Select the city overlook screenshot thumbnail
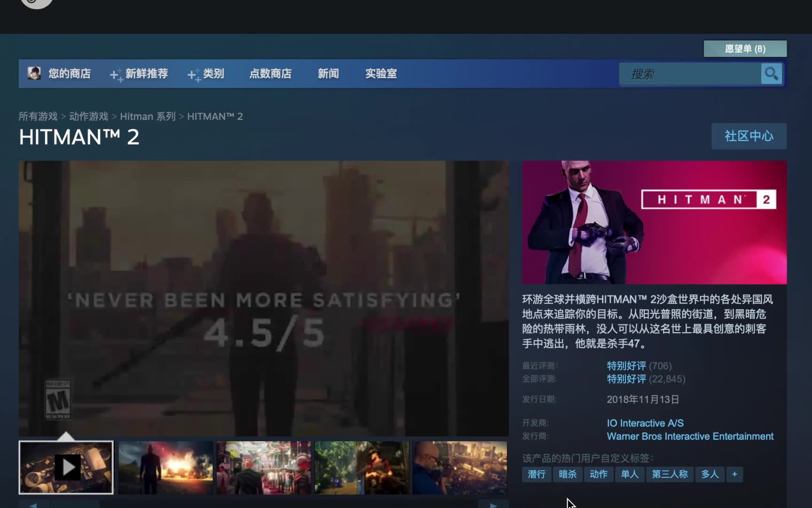Screen dimensions: 812x508 click(x=460, y=468)
